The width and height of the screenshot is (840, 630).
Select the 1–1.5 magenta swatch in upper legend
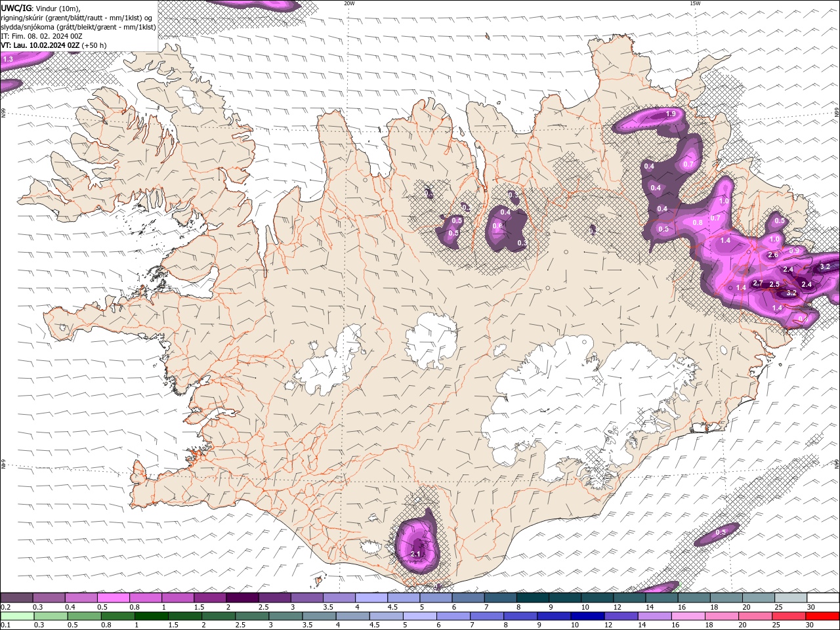pos(178,598)
